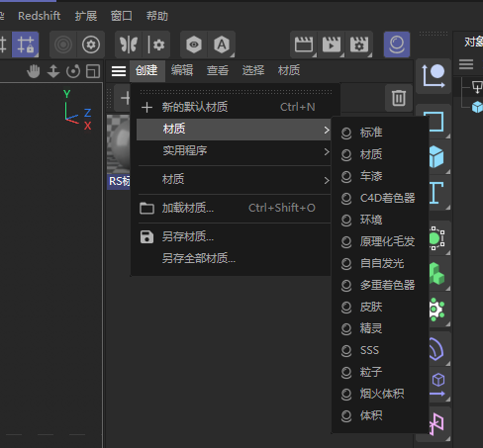
Task: Expand the lower 材质 submenu below 实用程序
Action: (234, 180)
